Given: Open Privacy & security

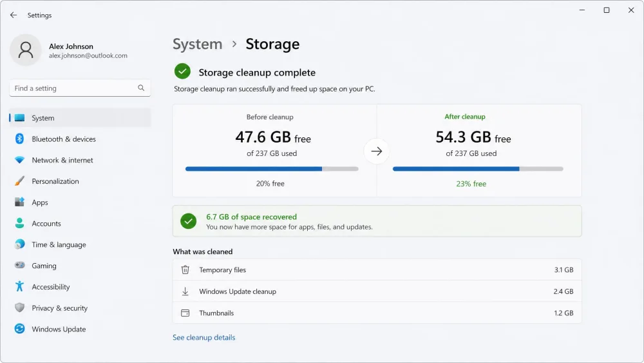Looking at the screenshot, I should pos(80,308).
